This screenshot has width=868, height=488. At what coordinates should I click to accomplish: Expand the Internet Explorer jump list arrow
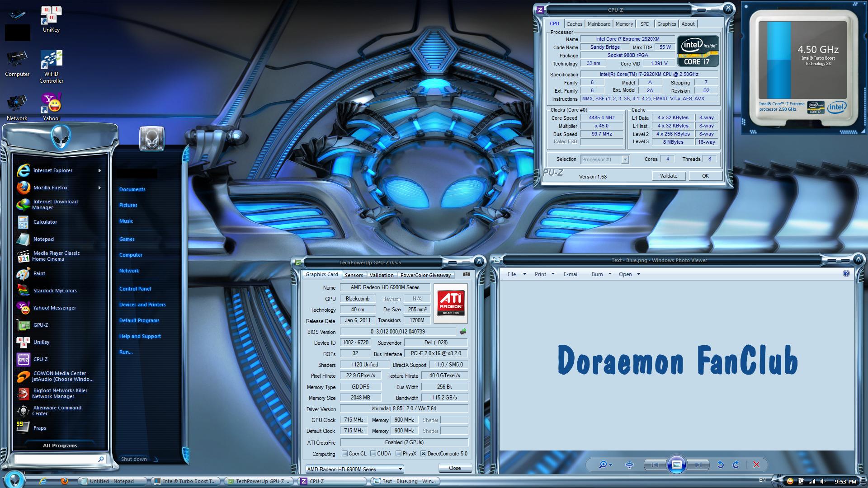99,170
